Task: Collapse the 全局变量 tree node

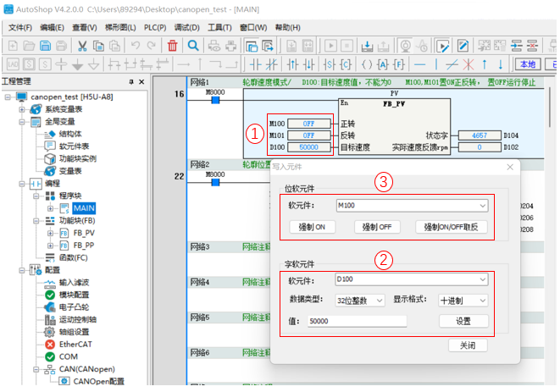Action: pos(22,122)
